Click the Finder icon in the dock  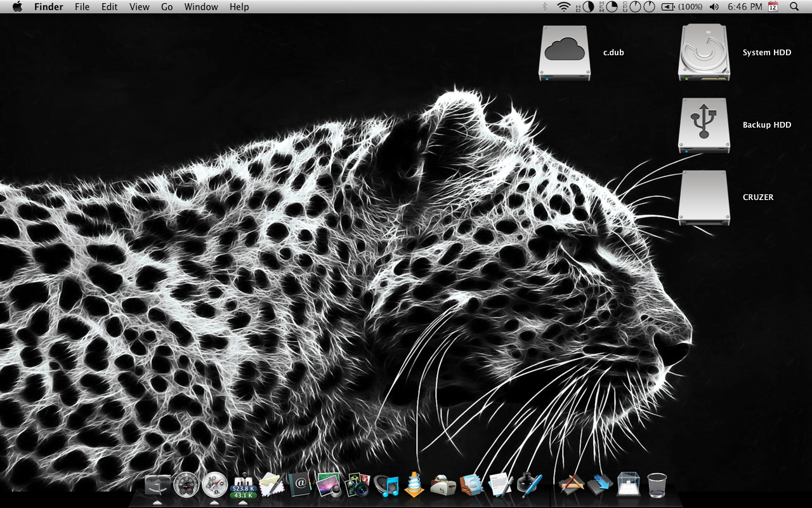click(157, 485)
